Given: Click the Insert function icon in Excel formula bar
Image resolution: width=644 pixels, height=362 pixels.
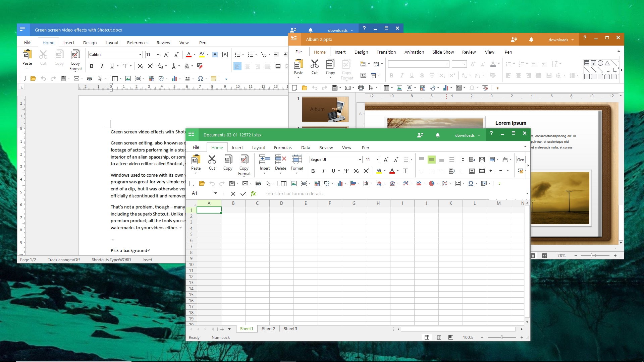Looking at the screenshot, I should [x=253, y=193].
